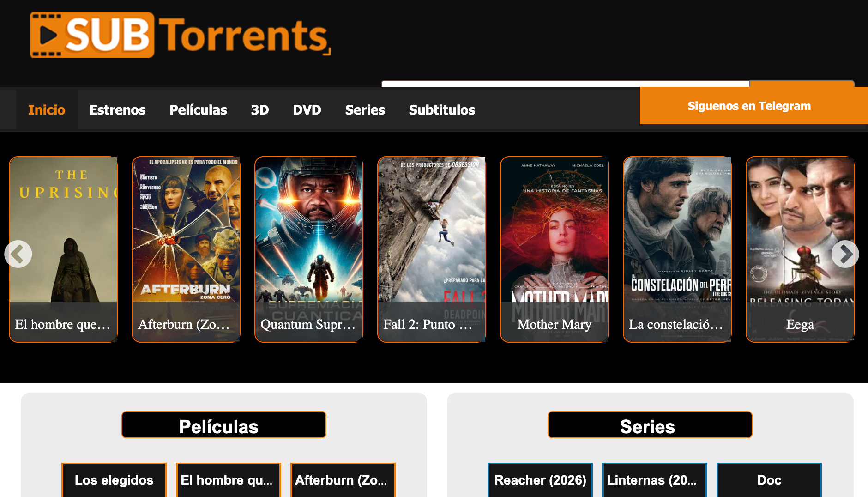Image resolution: width=868 pixels, height=497 pixels.
Task: Select the 3D menu item
Action: (x=259, y=110)
